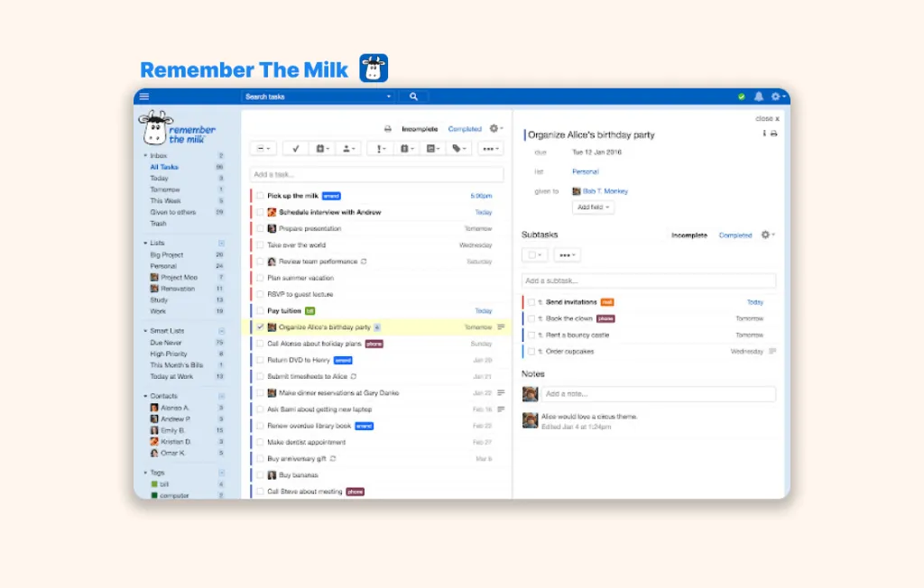The height and width of the screenshot is (588, 924).
Task: Check the 'Pick up the milk' checkbox
Action: coord(260,196)
